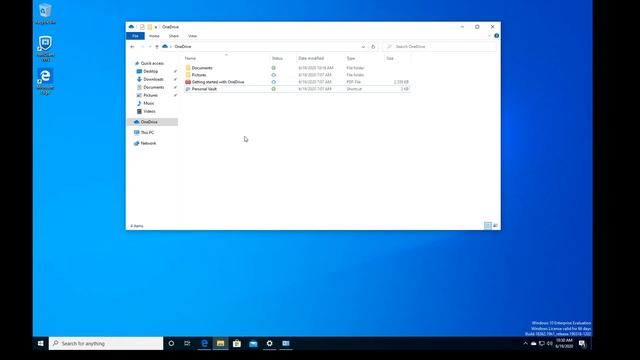Open Pictures in the navigation pane
640x360 pixels.
[150, 95]
